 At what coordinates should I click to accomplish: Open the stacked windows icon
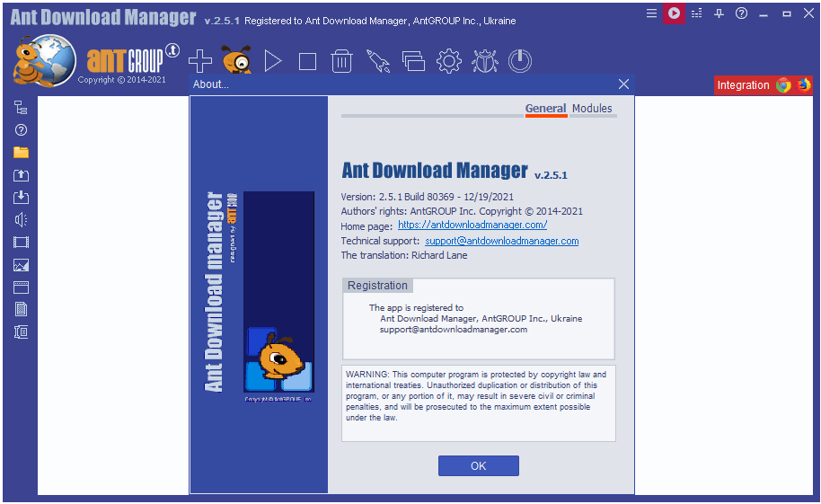[413, 61]
